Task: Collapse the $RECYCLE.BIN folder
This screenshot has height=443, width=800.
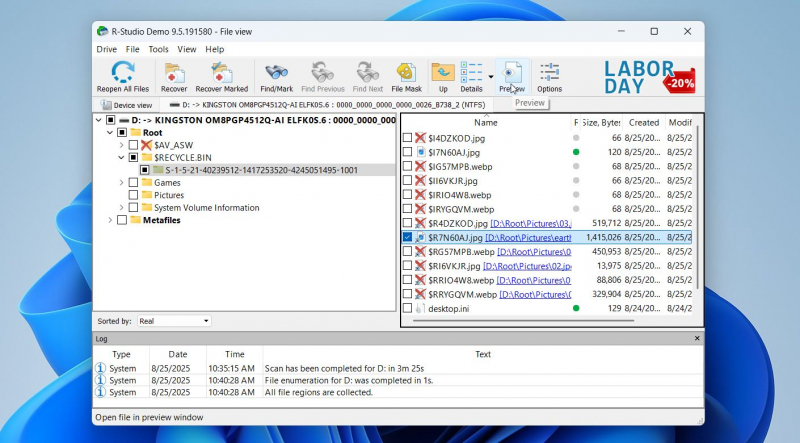Action: [x=121, y=157]
